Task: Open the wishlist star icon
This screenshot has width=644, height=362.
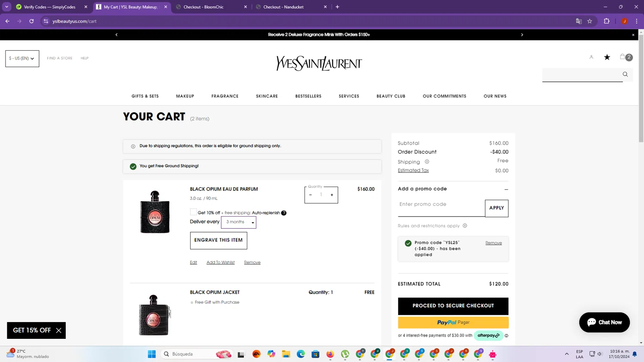Action: tap(607, 57)
